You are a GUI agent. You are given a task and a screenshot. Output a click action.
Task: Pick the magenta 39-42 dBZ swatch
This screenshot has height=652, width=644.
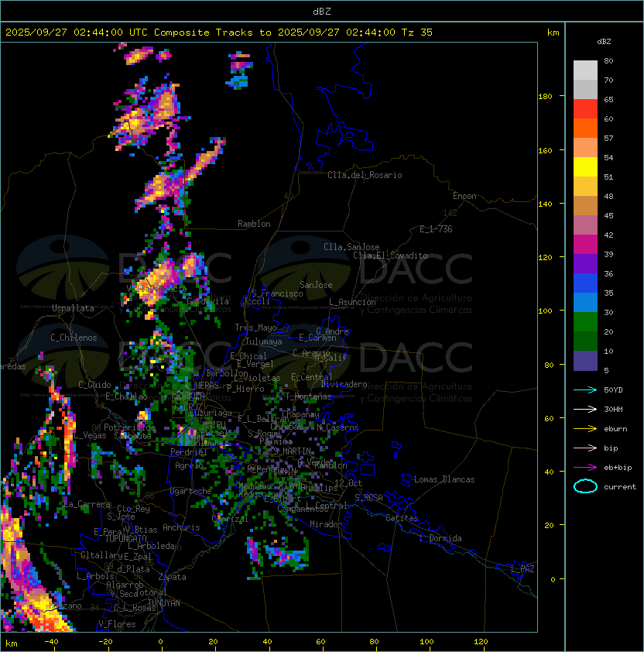pos(585,245)
